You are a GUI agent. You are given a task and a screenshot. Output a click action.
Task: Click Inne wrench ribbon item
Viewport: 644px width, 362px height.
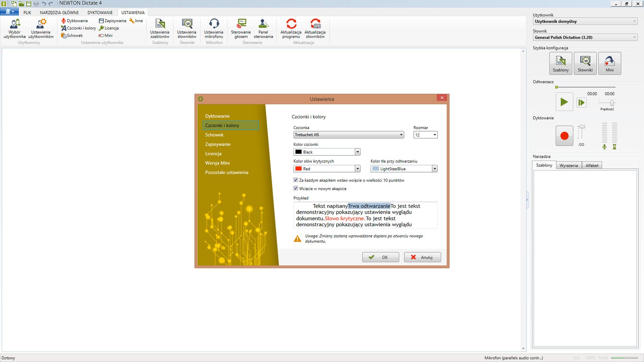click(136, 21)
